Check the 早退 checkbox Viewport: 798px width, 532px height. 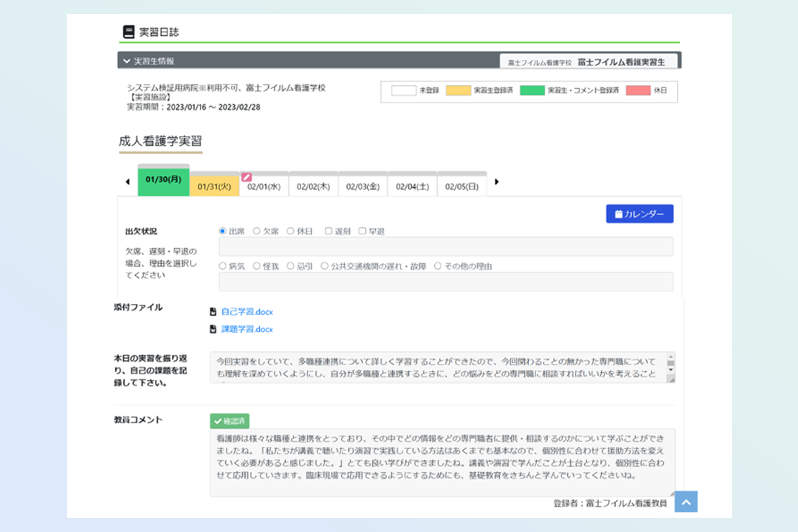tap(362, 231)
